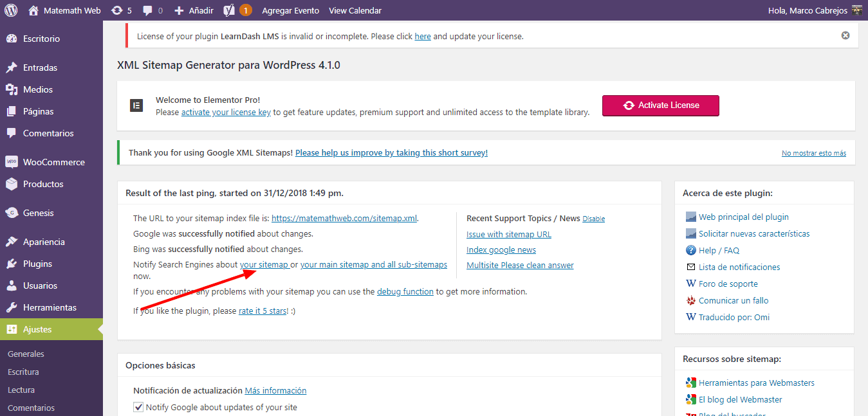This screenshot has width=868, height=416.
Task: Open the Añadir new content menu
Action: [194, 10]
